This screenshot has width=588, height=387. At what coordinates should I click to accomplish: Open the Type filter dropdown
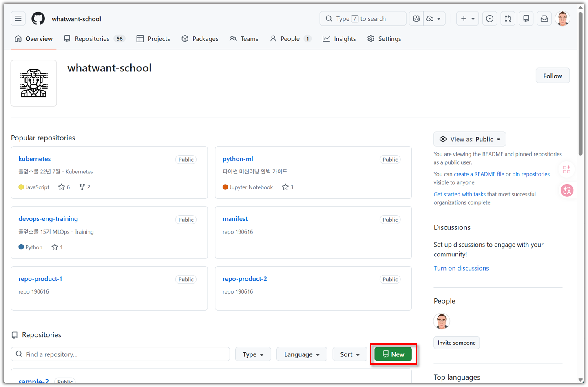[253, 354]
